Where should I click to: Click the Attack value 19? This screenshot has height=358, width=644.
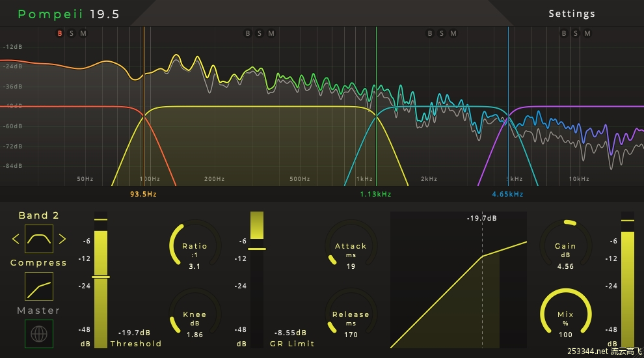pyautogui.click(x=351, y=266)
